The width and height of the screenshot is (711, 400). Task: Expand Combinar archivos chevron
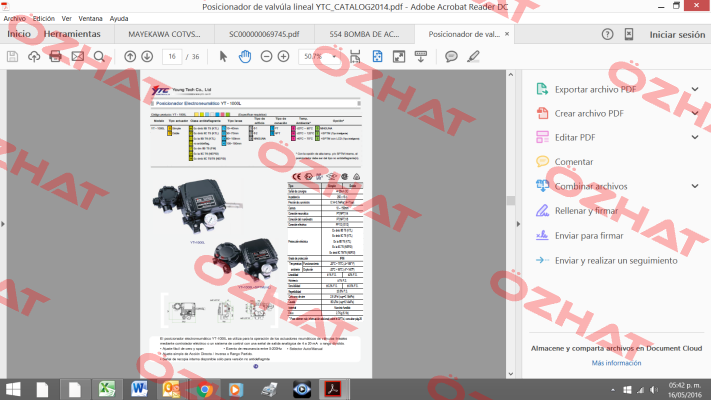[x=695, y=186]
